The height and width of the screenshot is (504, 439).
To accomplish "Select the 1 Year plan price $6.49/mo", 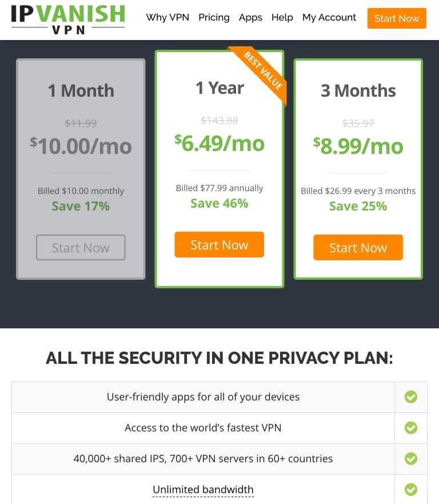I will [x=219, y=144].
